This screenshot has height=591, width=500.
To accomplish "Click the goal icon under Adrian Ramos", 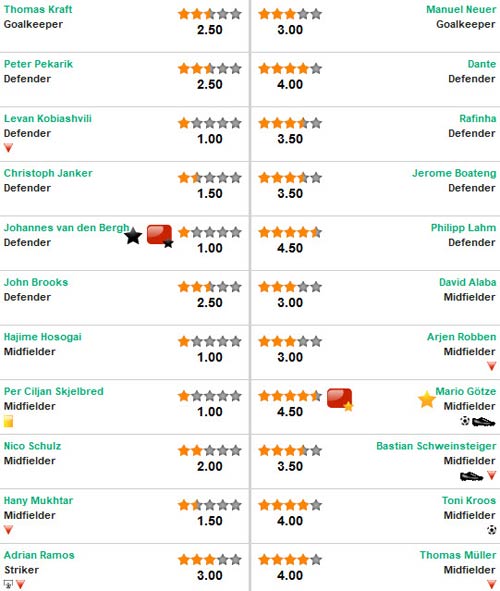I will 8,584.
